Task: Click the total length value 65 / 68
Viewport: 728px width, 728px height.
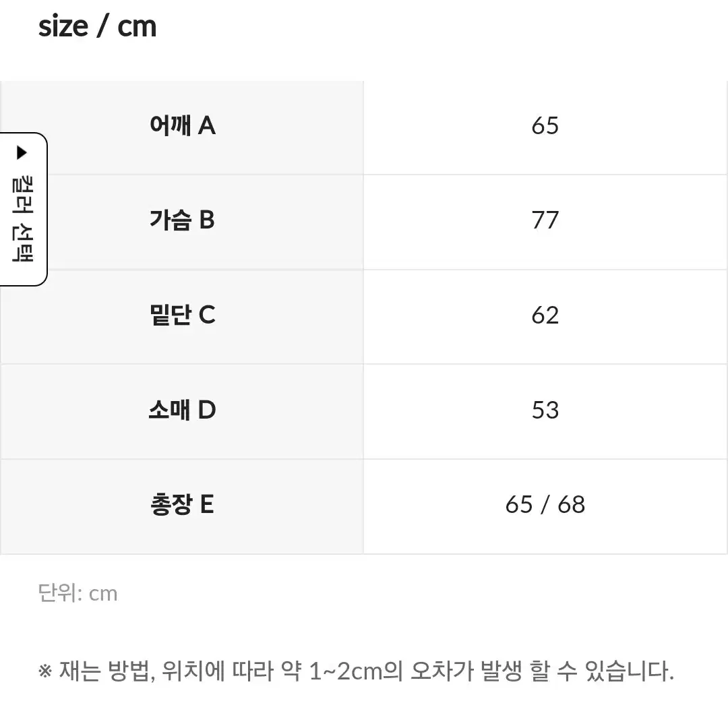Action: click(x=545, y=505)
